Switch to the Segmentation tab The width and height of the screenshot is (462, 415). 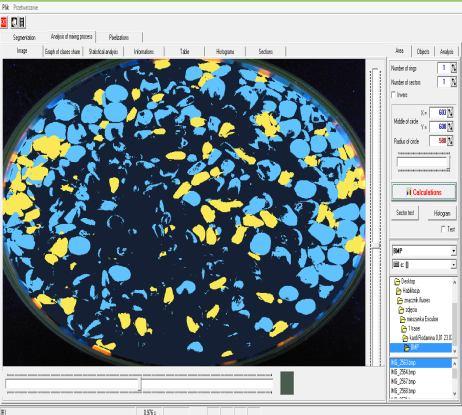24,37
